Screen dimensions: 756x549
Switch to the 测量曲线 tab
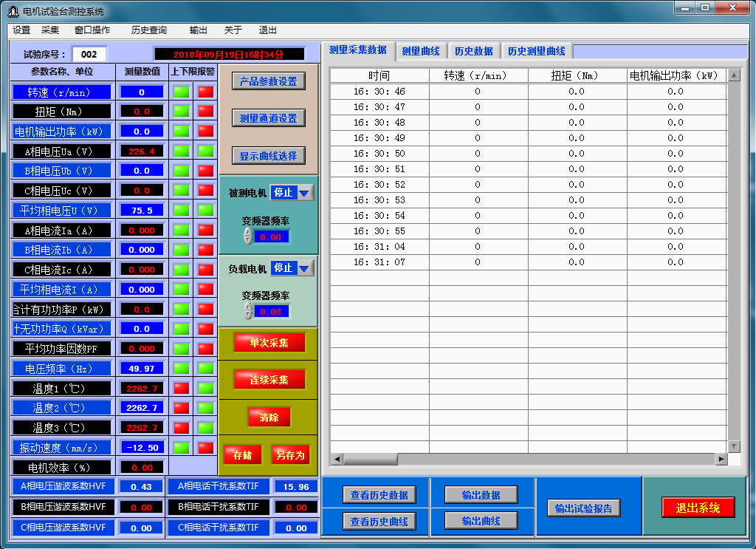pos(420,51)
